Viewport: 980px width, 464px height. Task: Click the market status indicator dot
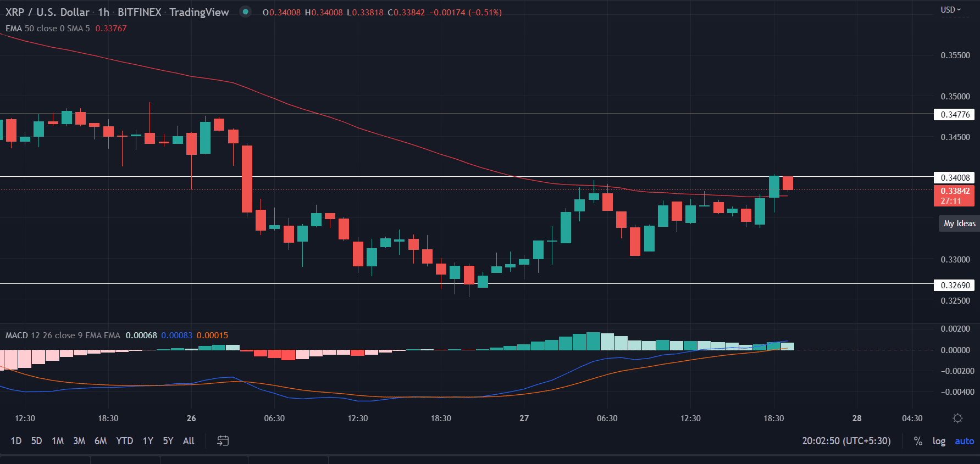pyautogui.click(x=246, y=12)
